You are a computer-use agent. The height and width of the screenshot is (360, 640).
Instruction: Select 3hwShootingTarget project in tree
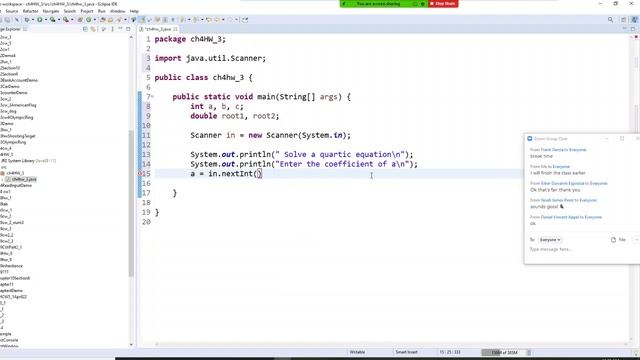(x=18, y=136)
